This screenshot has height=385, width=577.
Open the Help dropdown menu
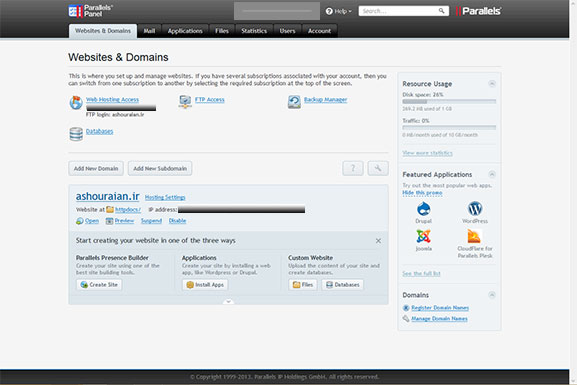[x=339, y=11]
